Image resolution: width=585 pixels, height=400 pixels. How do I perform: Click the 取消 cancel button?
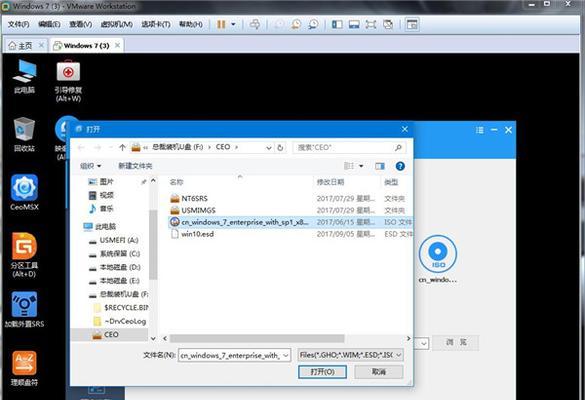[379, 372]
